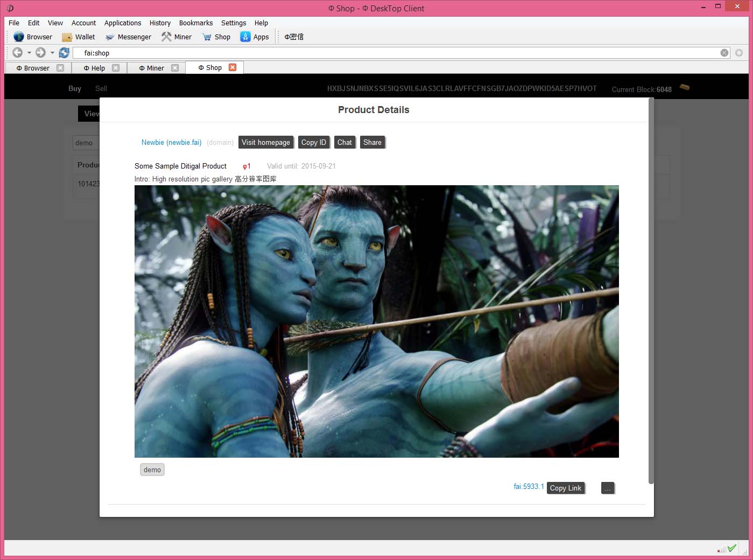The height and width of the screenshot is (560, 753).
Task: Go forward with the forward arrow
Action: (x=40, y=52)
